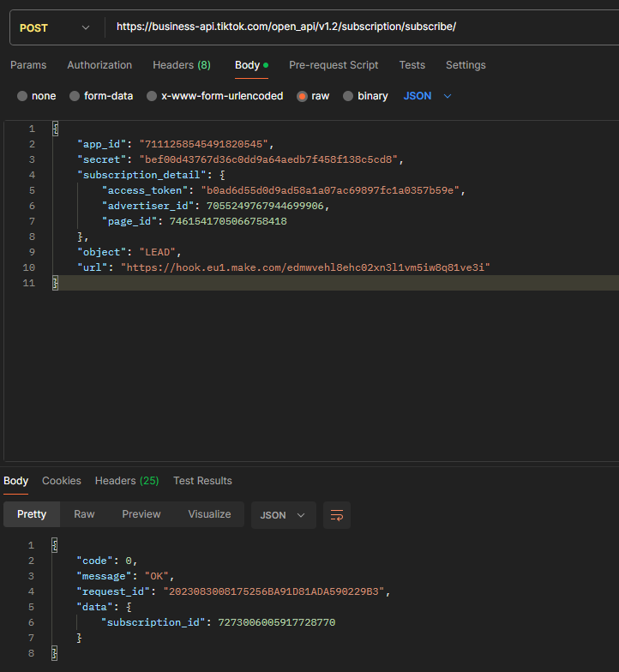Switch response view to Preview
Image resolution: width=619 pixels, height=672 pixels.
pos(141,514)
